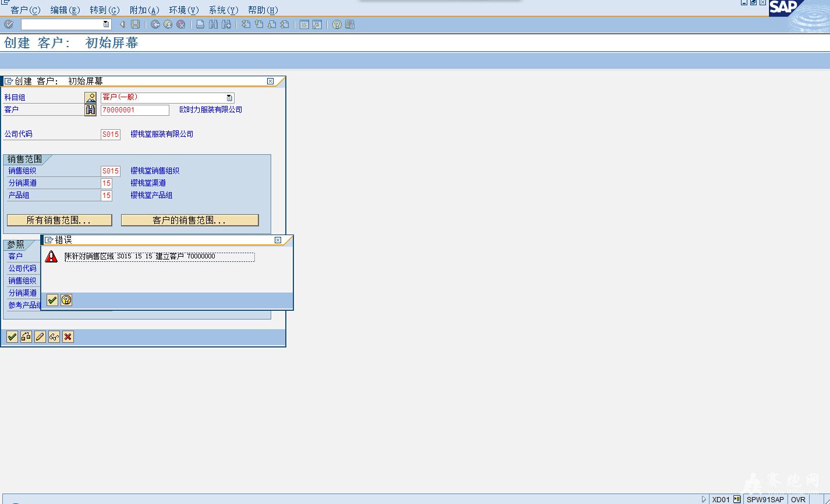Open the customize local layout toolbar icon
The width and height of the screenshot is (830, 504).
pyautogui.click(x=350, y=24)
